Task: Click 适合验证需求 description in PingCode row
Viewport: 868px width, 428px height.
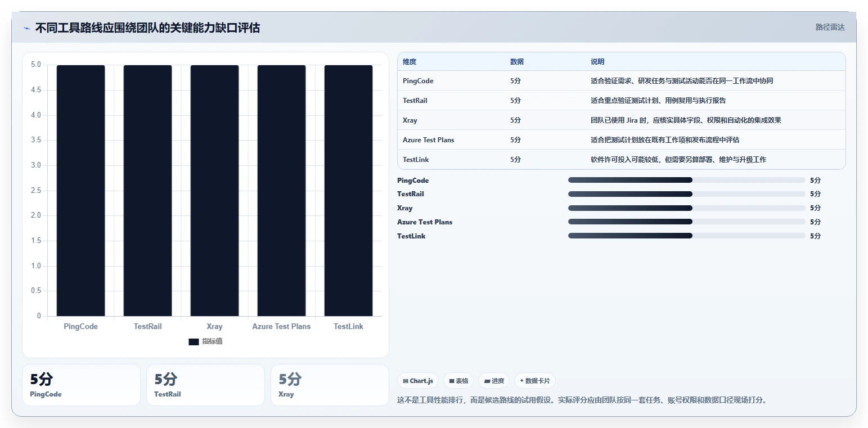Action: tap(682, 81)
